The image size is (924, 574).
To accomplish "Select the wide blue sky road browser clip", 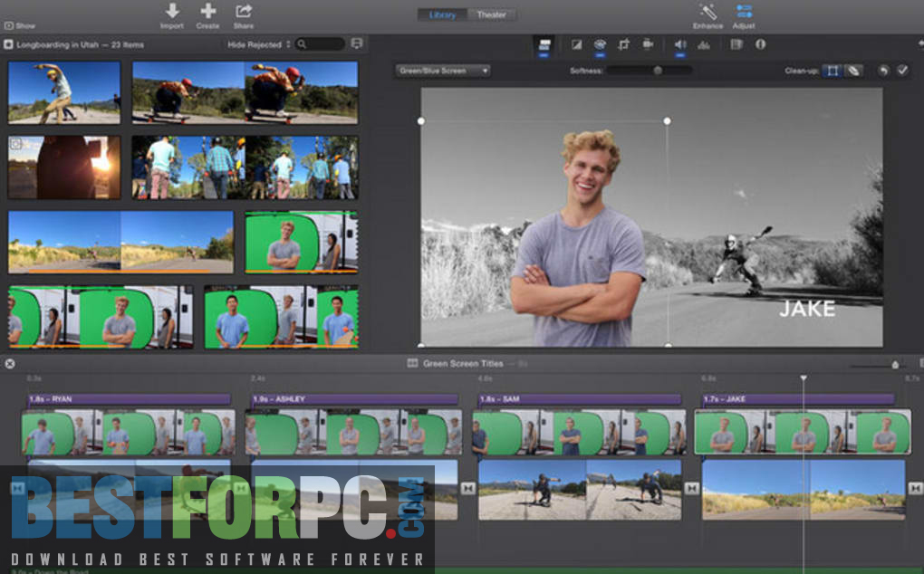I will (120, 243).
